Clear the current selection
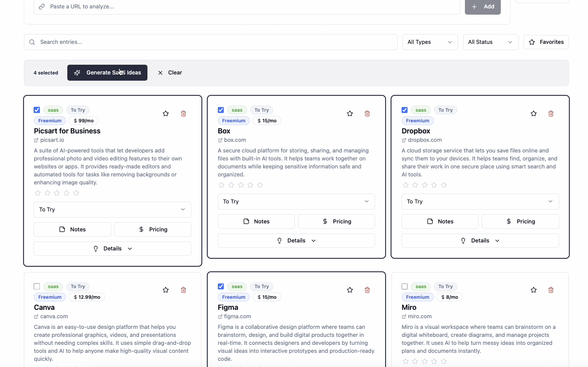 click(x=170, y=73)
